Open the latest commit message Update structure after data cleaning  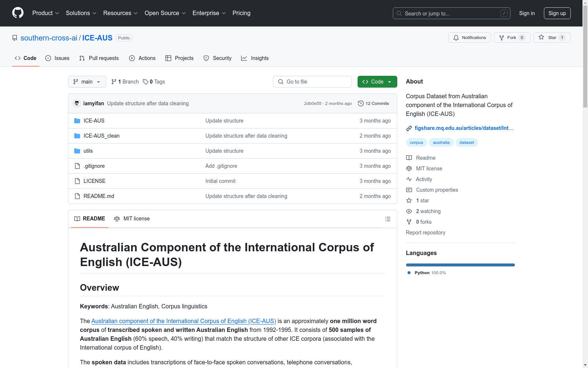[148, 103]
